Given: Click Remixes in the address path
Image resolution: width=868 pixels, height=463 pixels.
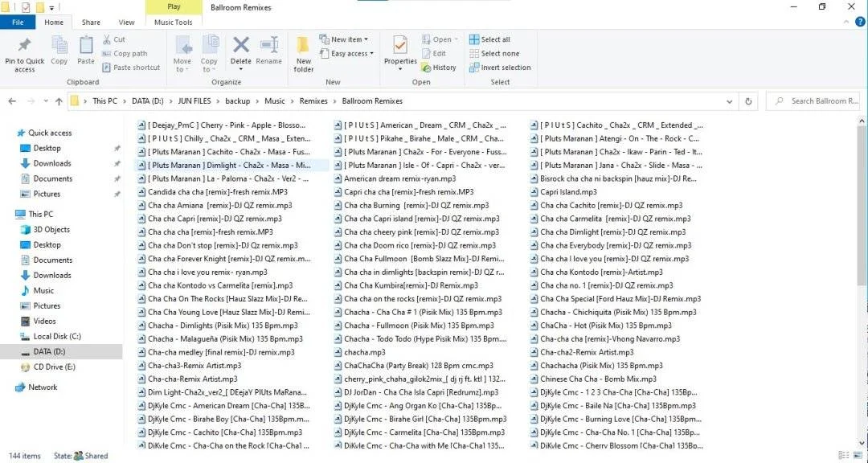Looking at the screenshot, I should click(313, 101).
